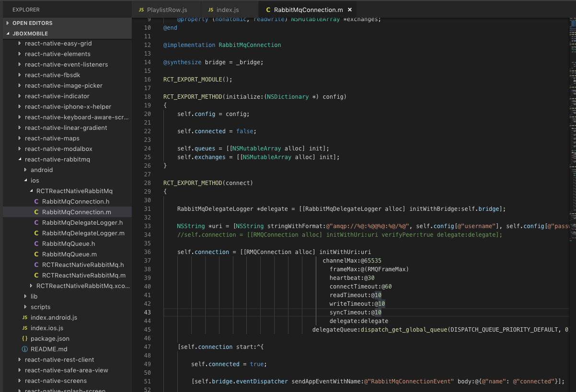Viewport: 576px width, 392px height.
Task: Expand the scripts folder
Action: [26, 307]
